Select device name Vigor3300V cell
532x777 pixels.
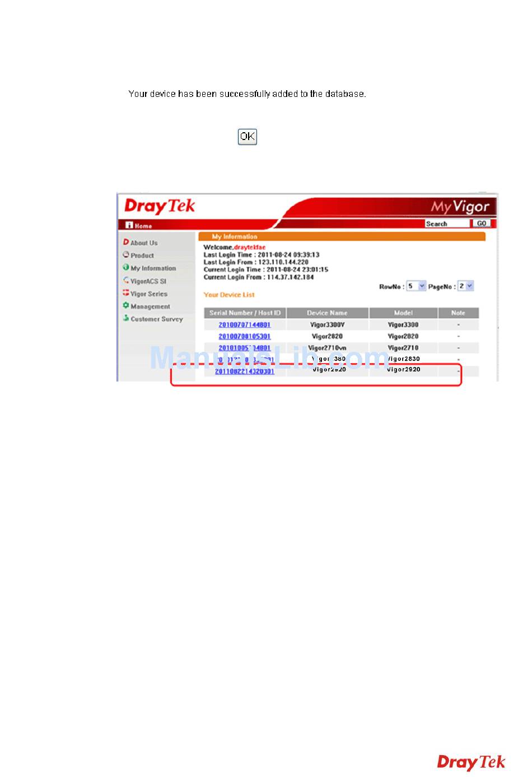coord(328,325)
